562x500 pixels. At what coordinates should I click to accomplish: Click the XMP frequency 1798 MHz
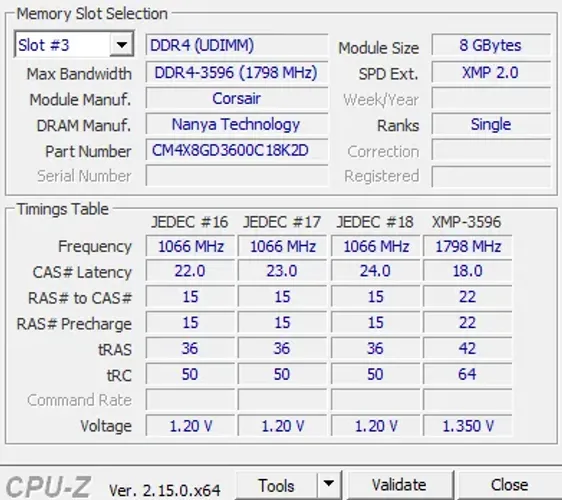(468, 246)
